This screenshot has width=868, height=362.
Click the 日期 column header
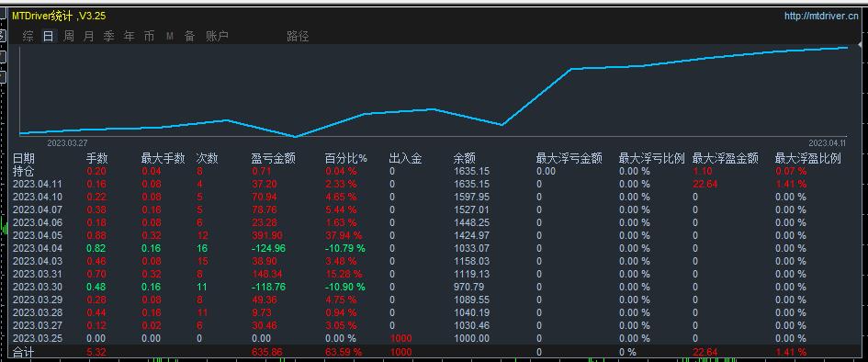pyautogui.click(x=24, y=159)
